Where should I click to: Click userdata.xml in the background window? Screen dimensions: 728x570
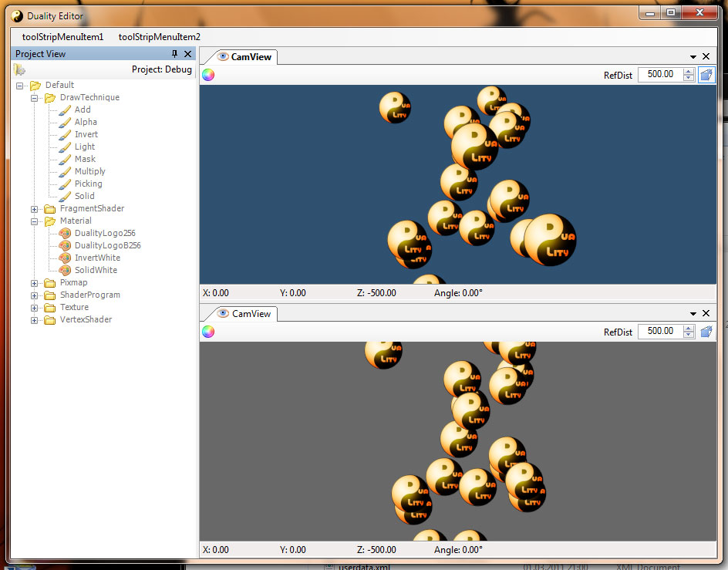364,566
